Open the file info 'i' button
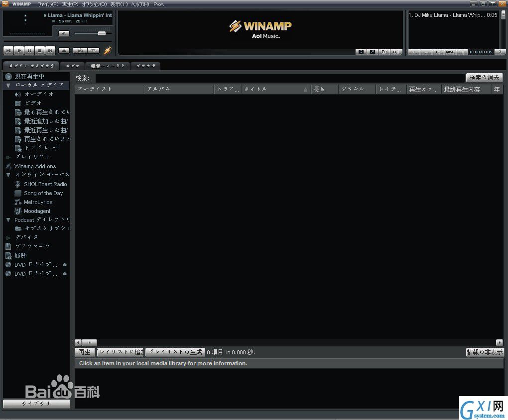The width and height of the screenshot is (508, 420). pyautogui.click(x=361, y=52)
